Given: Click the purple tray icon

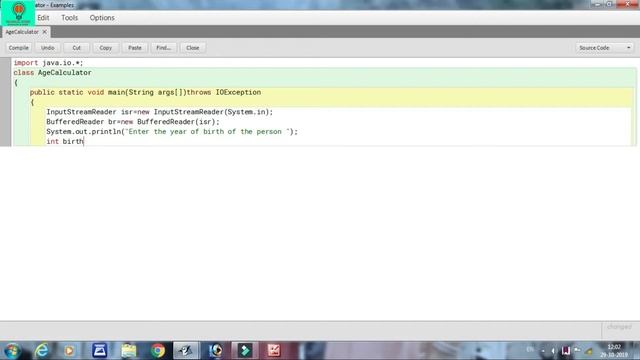Looking at the screenshot, I should (565, 351).
